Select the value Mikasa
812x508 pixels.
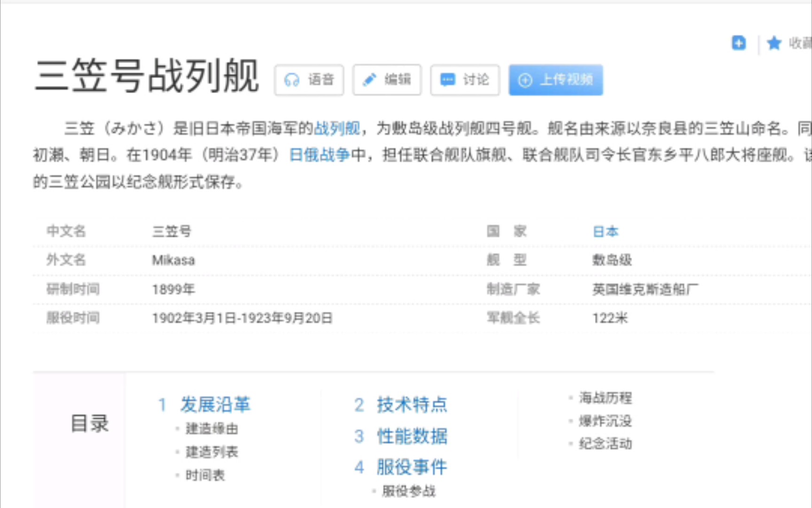(173, 260)
